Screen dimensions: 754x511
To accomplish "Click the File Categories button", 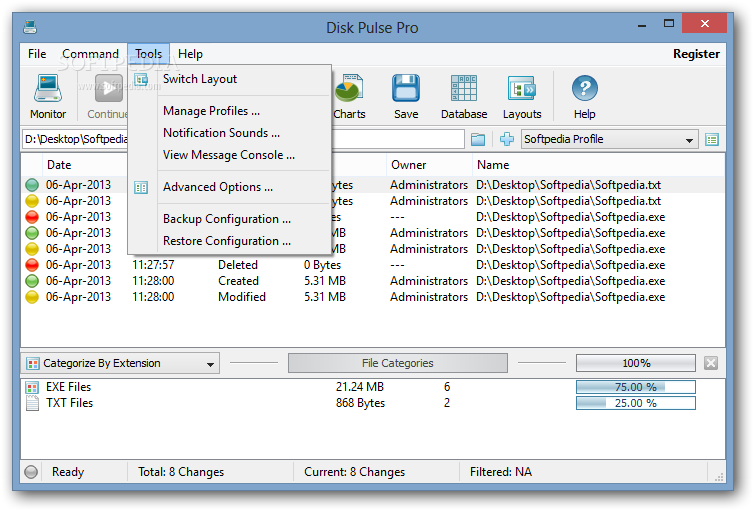I will coord(398,363).
